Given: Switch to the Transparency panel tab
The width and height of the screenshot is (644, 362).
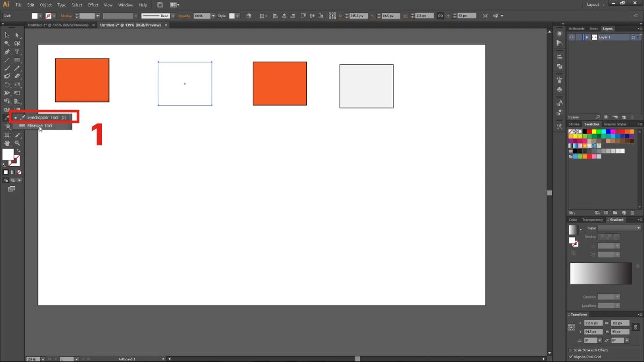Looking at the screenshot, I should [x=592, y=220].
